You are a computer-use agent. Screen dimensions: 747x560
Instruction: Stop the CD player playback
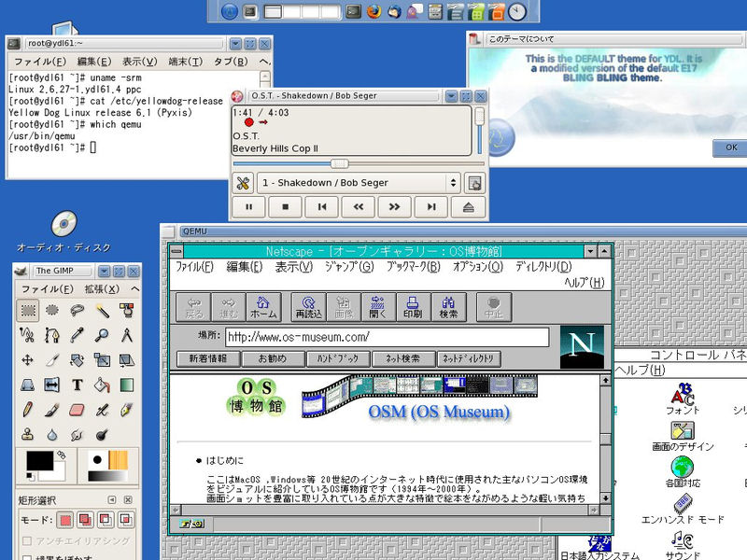tap(286, 207)
